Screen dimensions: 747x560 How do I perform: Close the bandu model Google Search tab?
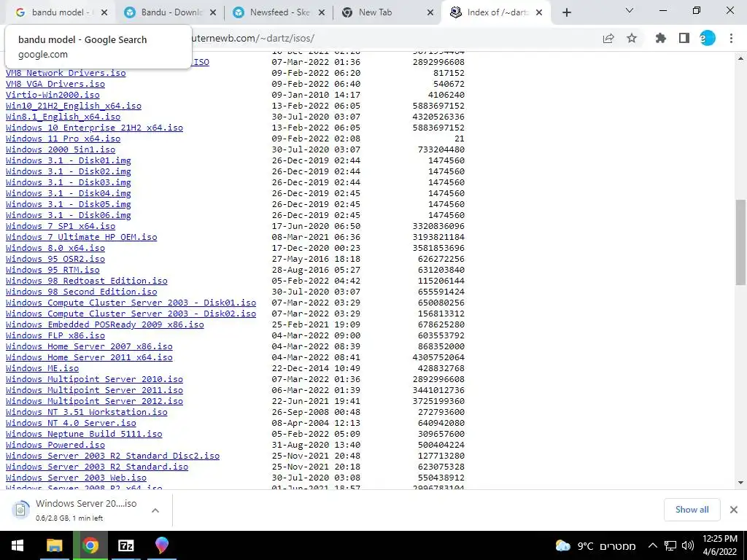[104, 13]
